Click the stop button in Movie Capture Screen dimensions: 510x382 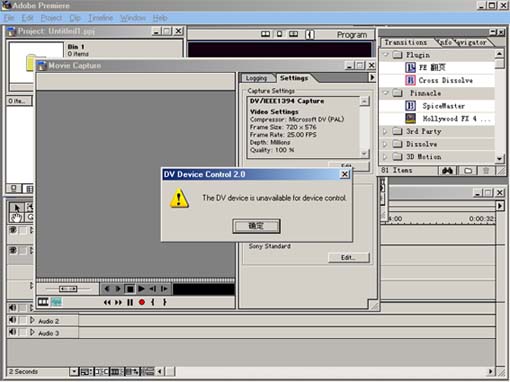pyautogui.click(x=130, y=289)
